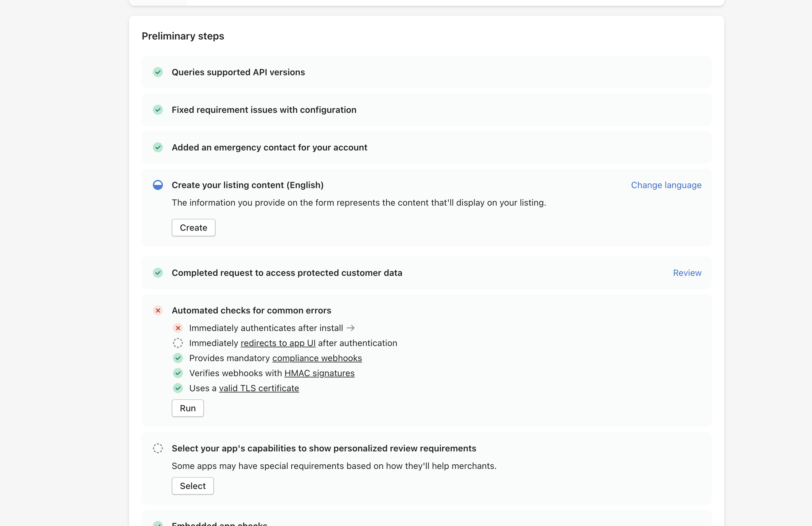Click green check beside Queries supported API versions
Screen dimensions: 812x526
point(158,72)
